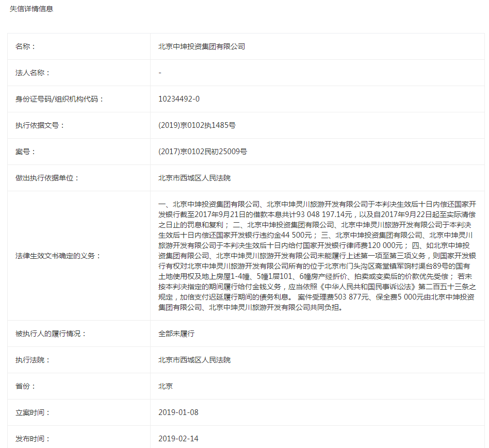Click the filing date 2019-01-08
The image size is (489, 448).
(x=178, y=412)
